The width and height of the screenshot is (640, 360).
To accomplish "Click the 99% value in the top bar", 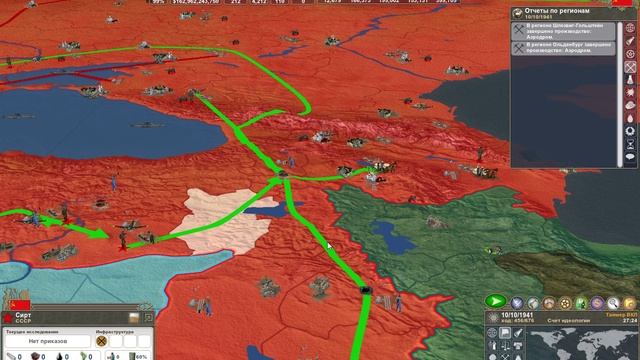I will 158,2.
